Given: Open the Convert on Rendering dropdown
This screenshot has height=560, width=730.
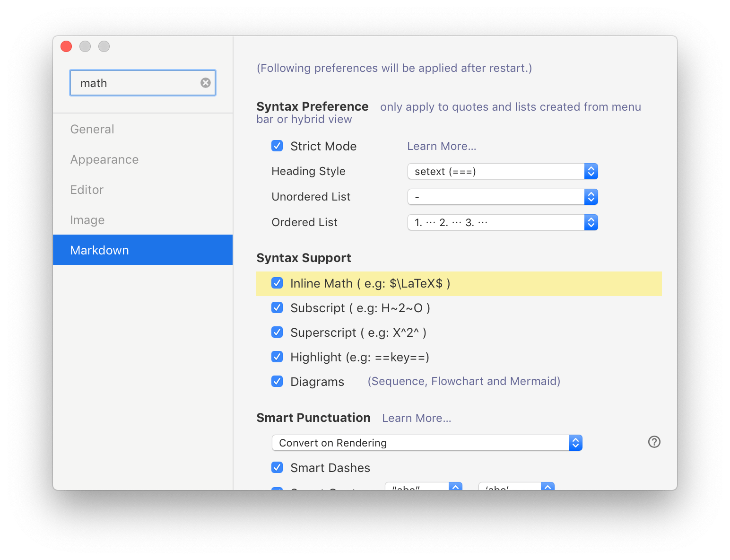Looking at the screenshot, I should tap(427, 443).
